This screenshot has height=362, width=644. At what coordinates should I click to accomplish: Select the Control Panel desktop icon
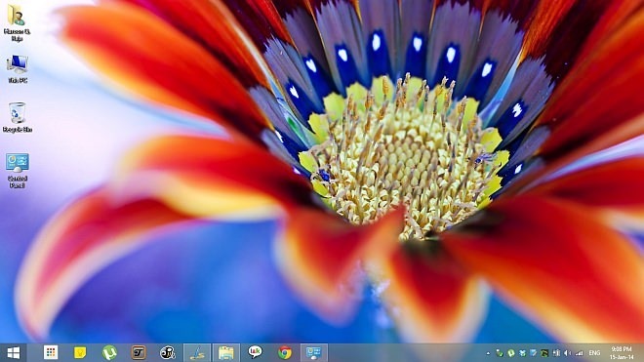coord(18,170)
